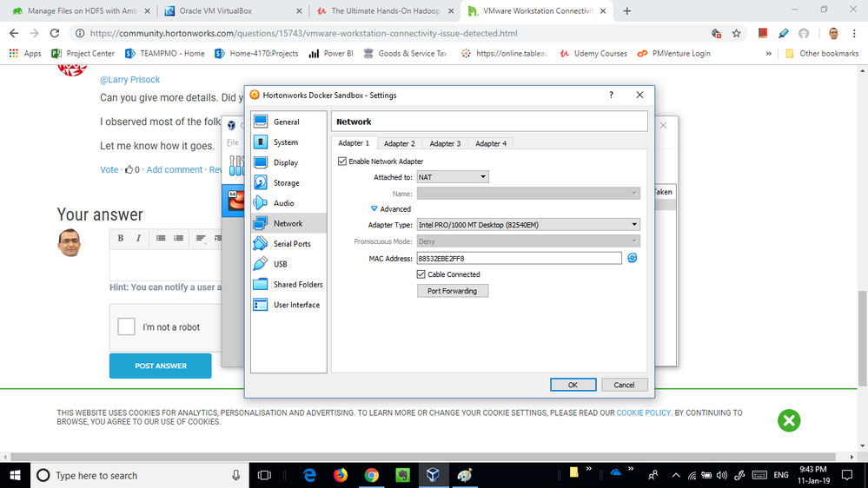Viewport: 868px width, 488px height.
Task: Toggle the Cable Connected checkbox
Action: (421, 274)
